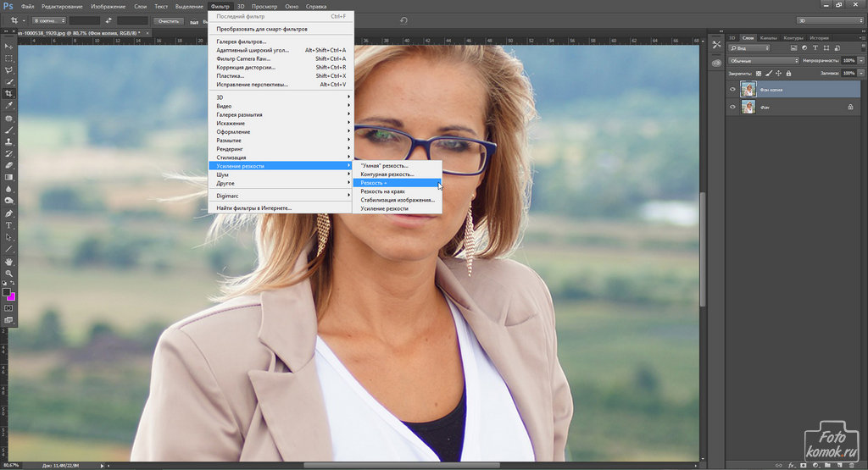Open the tool presets collapsed panel icon
The height and width of the screenshot is (470, 868).
pyautogui.click(x=716, y=45)
